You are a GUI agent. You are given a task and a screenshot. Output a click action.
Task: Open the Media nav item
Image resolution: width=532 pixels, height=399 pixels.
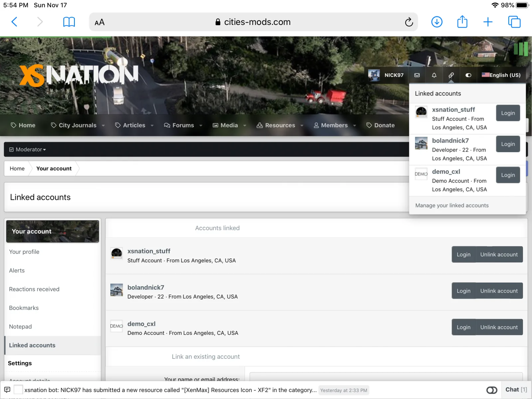click(225, 125)
